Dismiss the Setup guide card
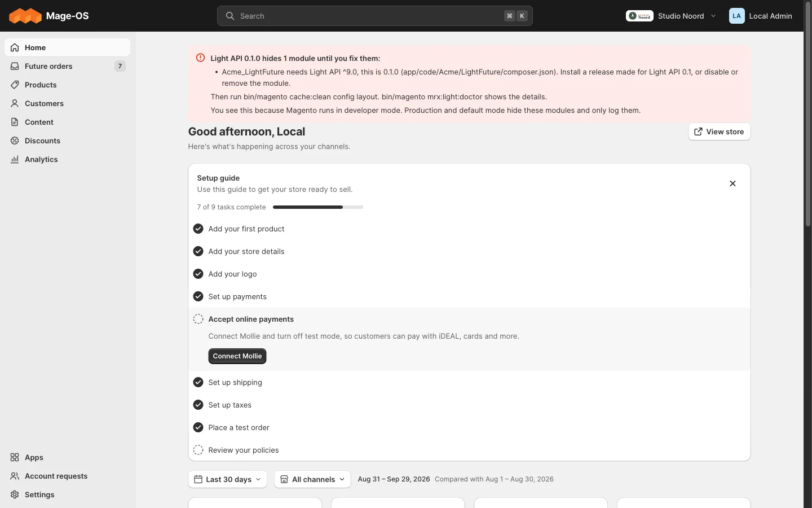This screenshot has width=812, height=508. coord(732,183)
